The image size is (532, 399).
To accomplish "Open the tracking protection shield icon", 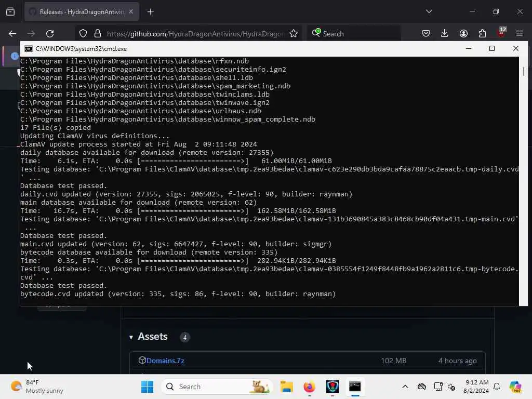I will pyautogui.click(x=83, y=34).
